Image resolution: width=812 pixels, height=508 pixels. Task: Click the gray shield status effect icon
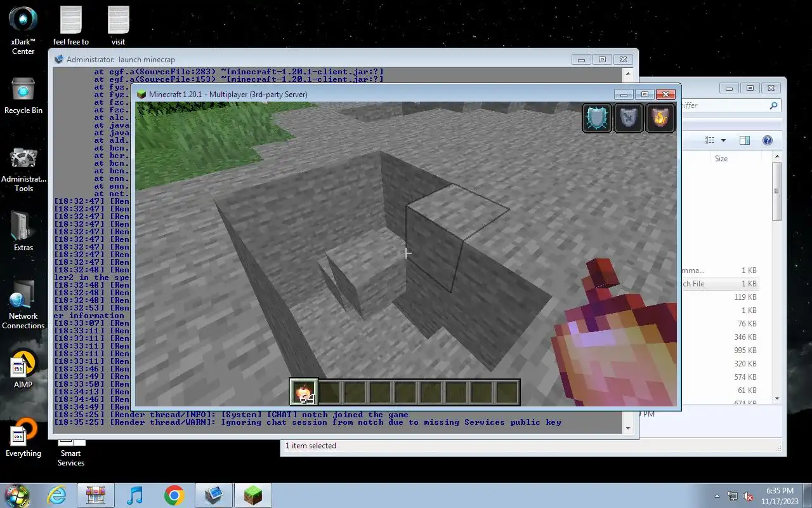pyautogui.click(x=628, y=118)
